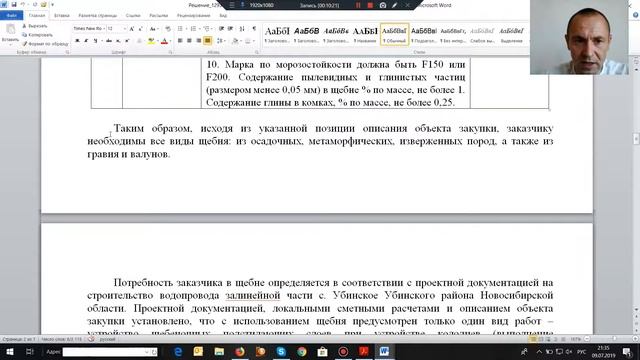Open Google Chrome from taskbar

click(x=302, y=351)
